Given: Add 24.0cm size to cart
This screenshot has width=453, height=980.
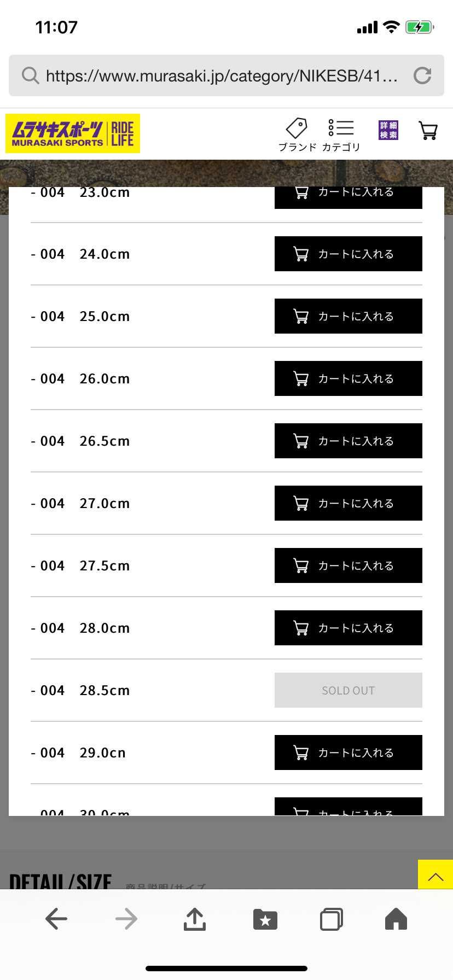Looking at the screenshot, I should tap(349, 254).
